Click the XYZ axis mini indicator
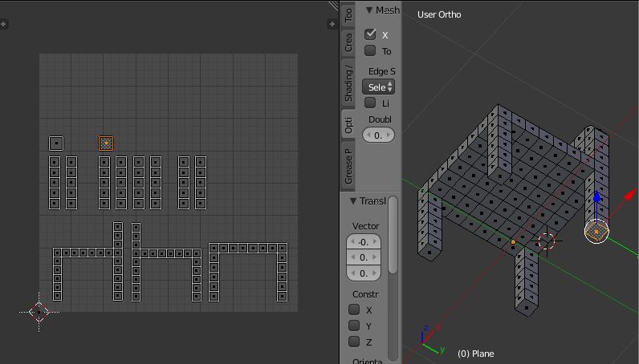Viewport: 639px width, 364px height. (432, 340)
